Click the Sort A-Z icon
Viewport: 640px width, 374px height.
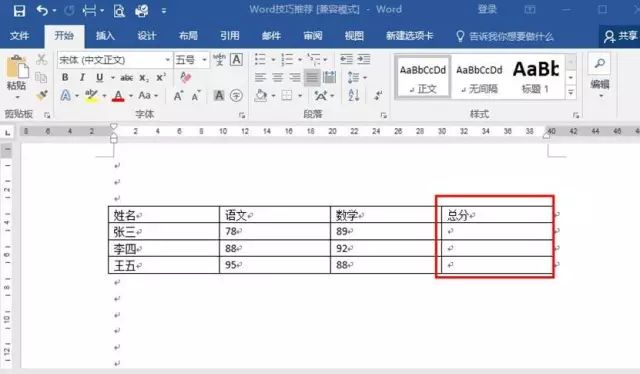353,96
